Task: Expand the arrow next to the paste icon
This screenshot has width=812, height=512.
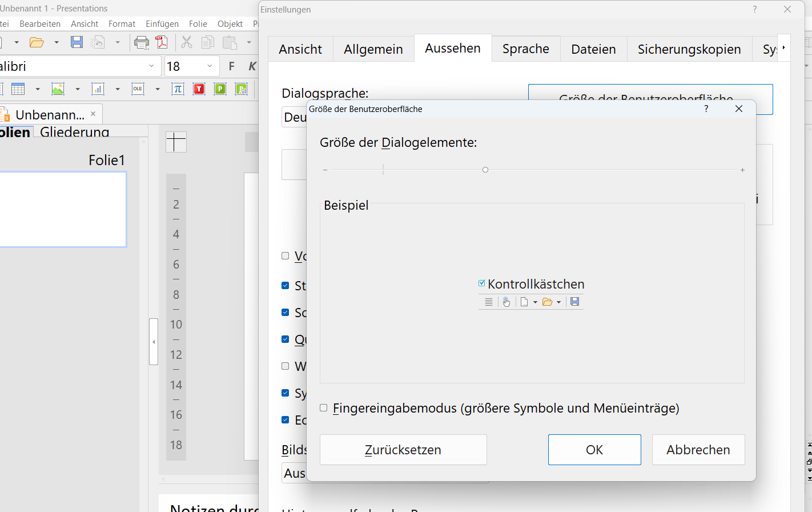Action: (x=249, y=42)
